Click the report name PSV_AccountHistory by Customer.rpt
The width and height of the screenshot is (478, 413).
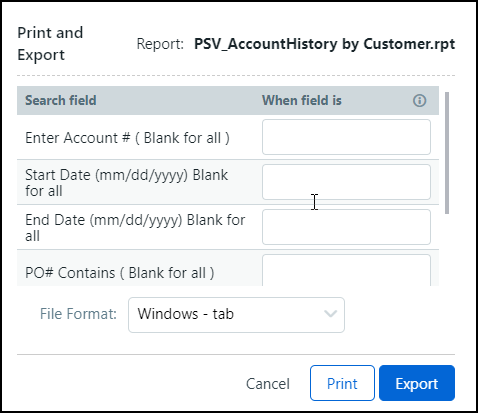tap(324, 44)
